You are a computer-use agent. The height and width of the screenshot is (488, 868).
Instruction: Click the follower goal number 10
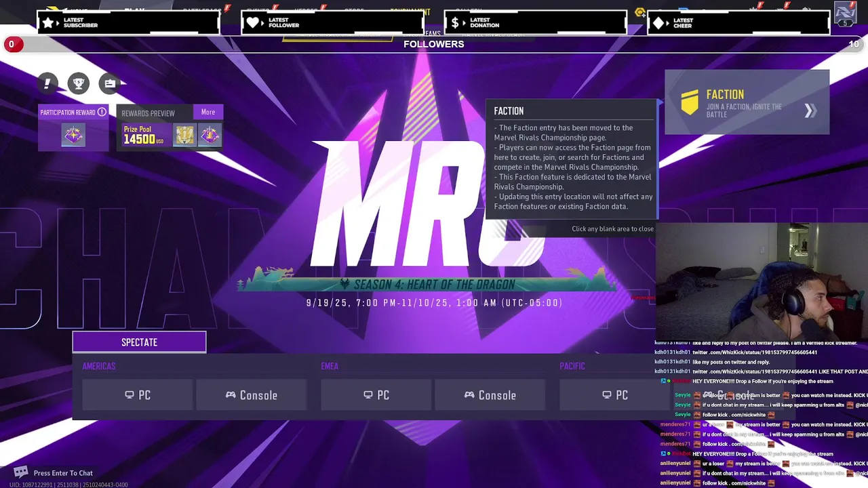pos(854,44)
